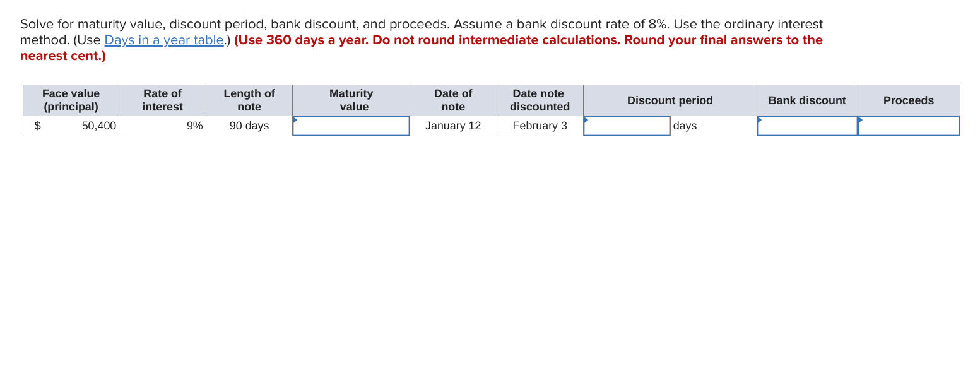Image resolution: width=980 pixels, height=392 pixels.
Task: Click the Date note discounted column header
Action: (x=539, y=100)
